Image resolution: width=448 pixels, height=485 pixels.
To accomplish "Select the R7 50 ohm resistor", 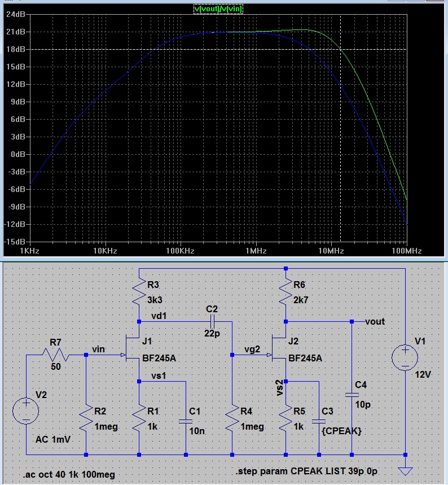I will (x=55, y=356).
